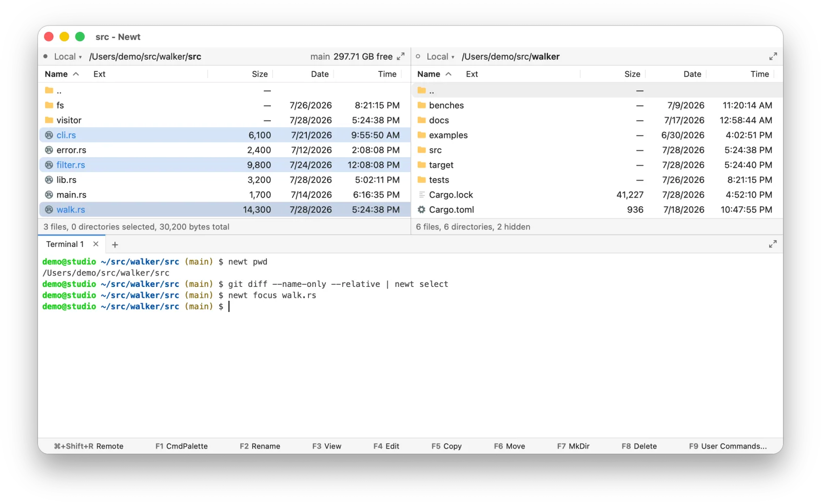Sort right pane by the Date column header
Image resolution: width=821 pixels, height=504 pixels.
point(692,74)
